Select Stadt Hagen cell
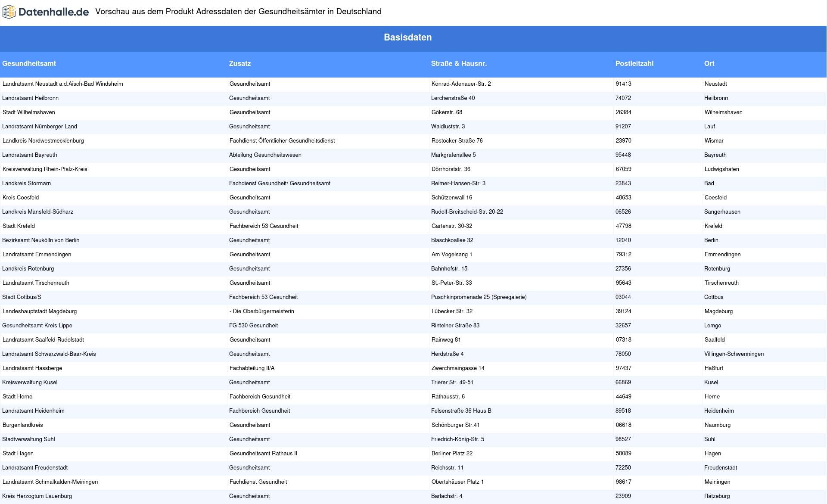This screenshot has width=827, height=504. pyautogui.click(x=18, y=454)
